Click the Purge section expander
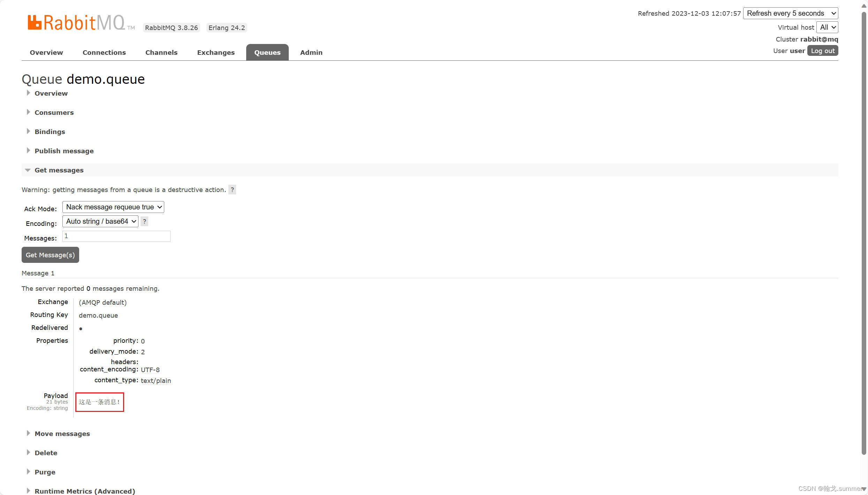The width and height of the screenshot is (868, 495). (x=45, y=472)
